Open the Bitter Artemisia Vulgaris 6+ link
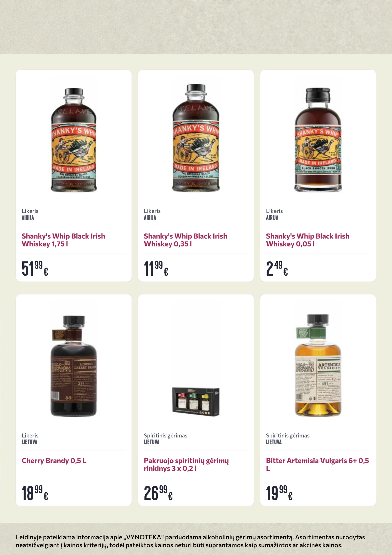 317,464
